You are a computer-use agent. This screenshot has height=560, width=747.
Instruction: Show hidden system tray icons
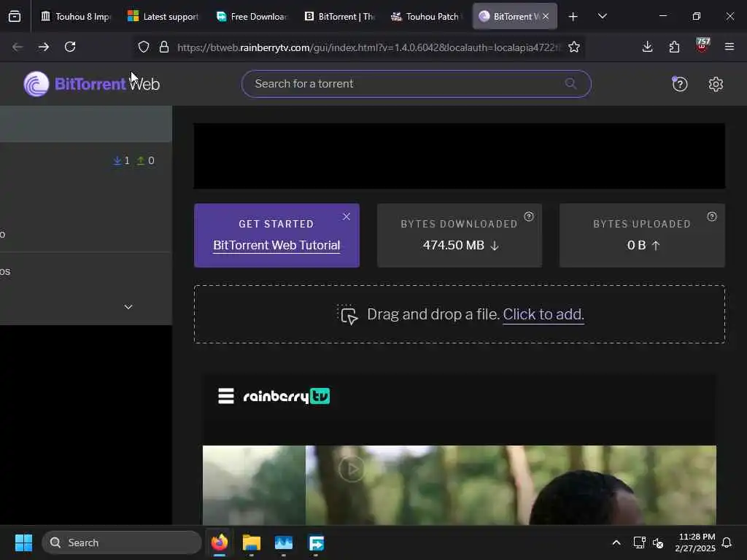tap(616, 542)
